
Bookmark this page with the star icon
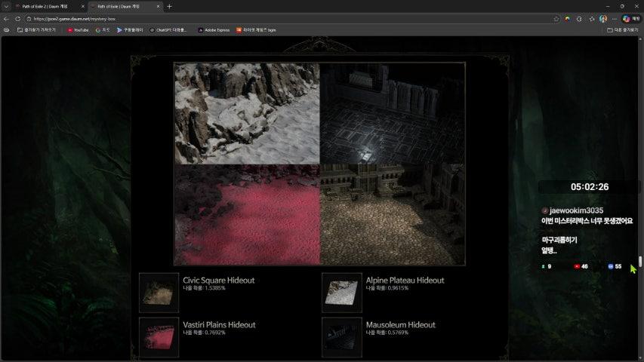pyautogui.click(x=556, y=19)
